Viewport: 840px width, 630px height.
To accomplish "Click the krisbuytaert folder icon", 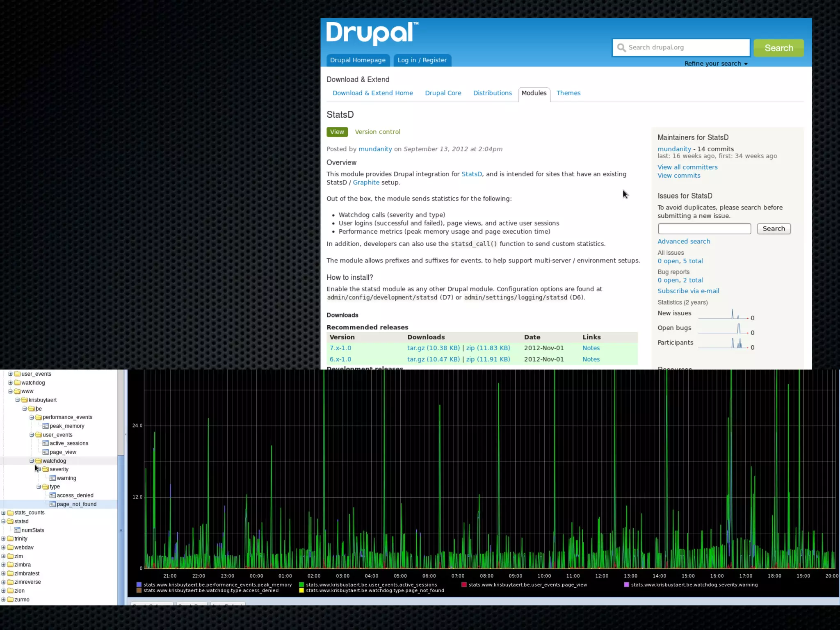I will click(x=24, y=400).
